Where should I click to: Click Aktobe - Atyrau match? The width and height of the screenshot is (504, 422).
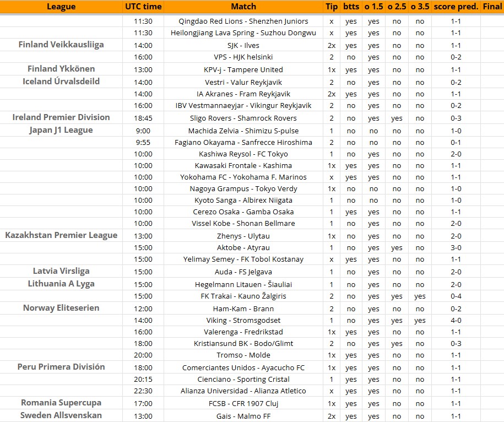click(x=243, y=247)
